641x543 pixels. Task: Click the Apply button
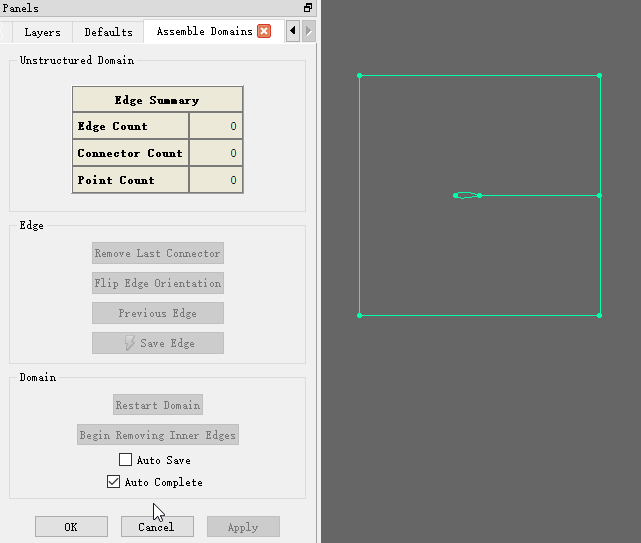pos(243,527)
